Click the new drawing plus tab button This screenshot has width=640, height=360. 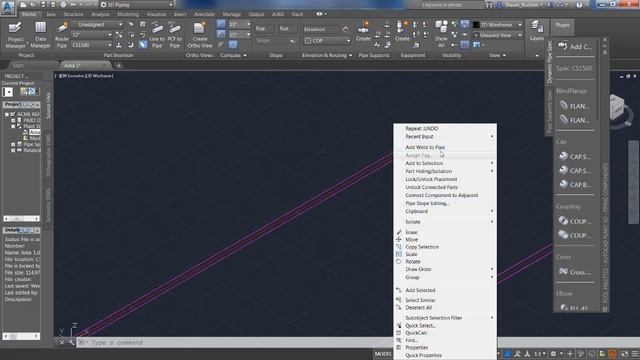coord(118,65)
